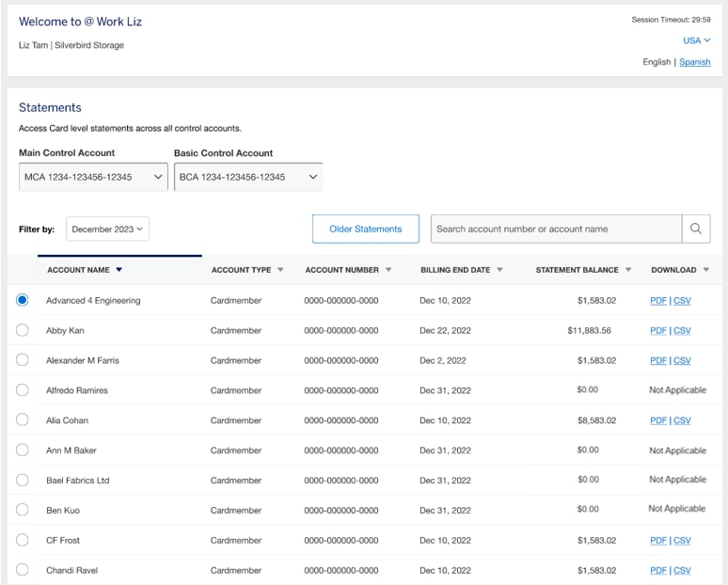
Task: Open the Basic Control Account dropdown
Action: pyautogui.click(x=248, y=177)
